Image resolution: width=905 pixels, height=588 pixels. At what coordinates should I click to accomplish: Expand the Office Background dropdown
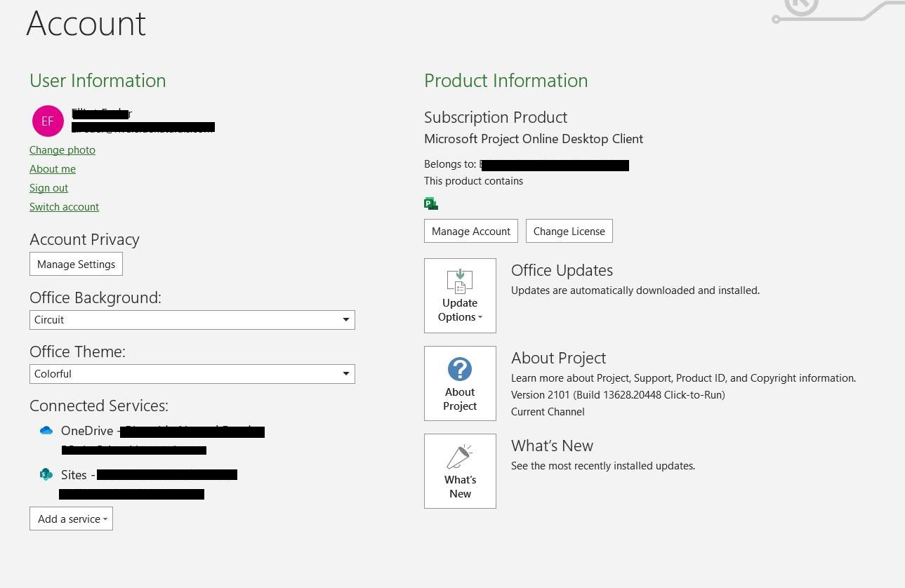pos(192,319)
